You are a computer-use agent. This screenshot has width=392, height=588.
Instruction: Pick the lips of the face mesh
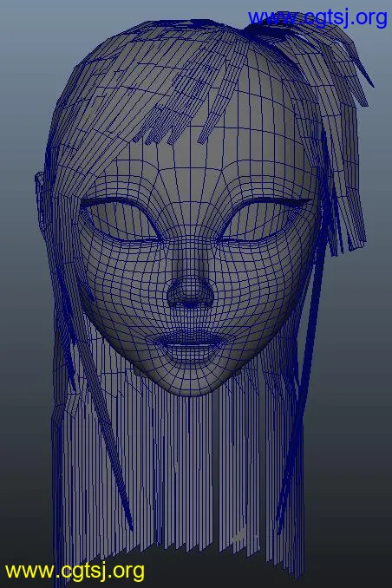click(189, 345)
